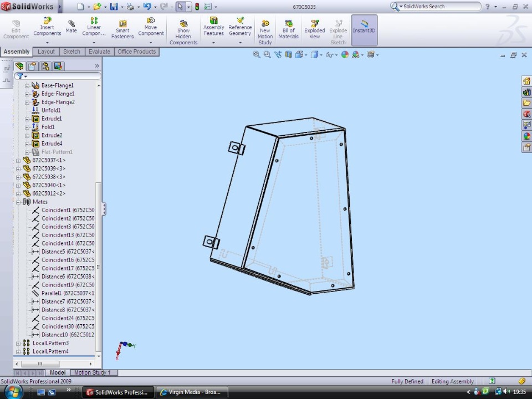Open the ConfigurationManager tab

[x=45, y=66]
